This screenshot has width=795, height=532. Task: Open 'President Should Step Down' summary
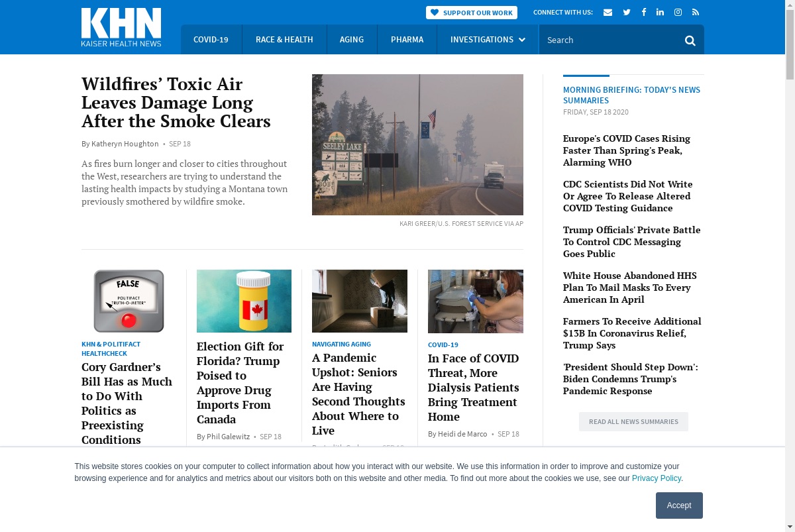[631, 379]
